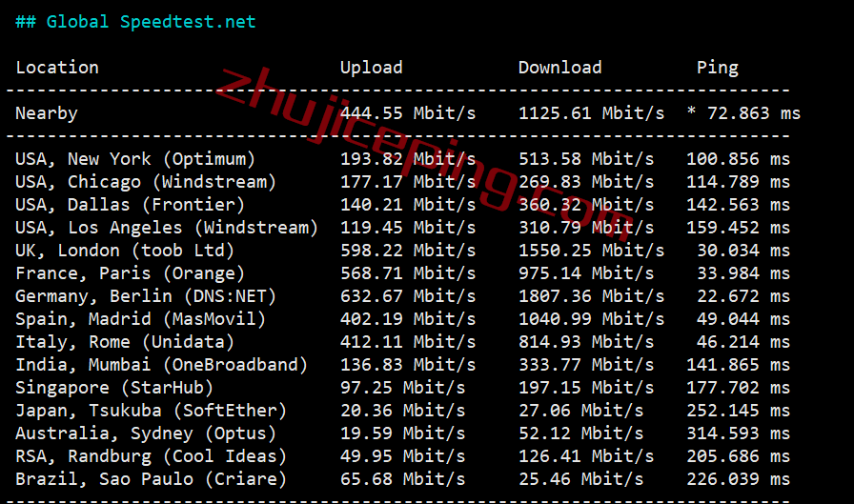The height and width of the screenshot is (504, 854).
Task: Click Randburg download 126.41 Mbit/s
Action: 586,456
